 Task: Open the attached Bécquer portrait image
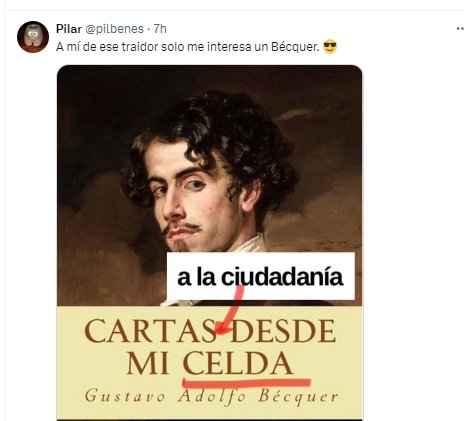[x=209, y=243]
